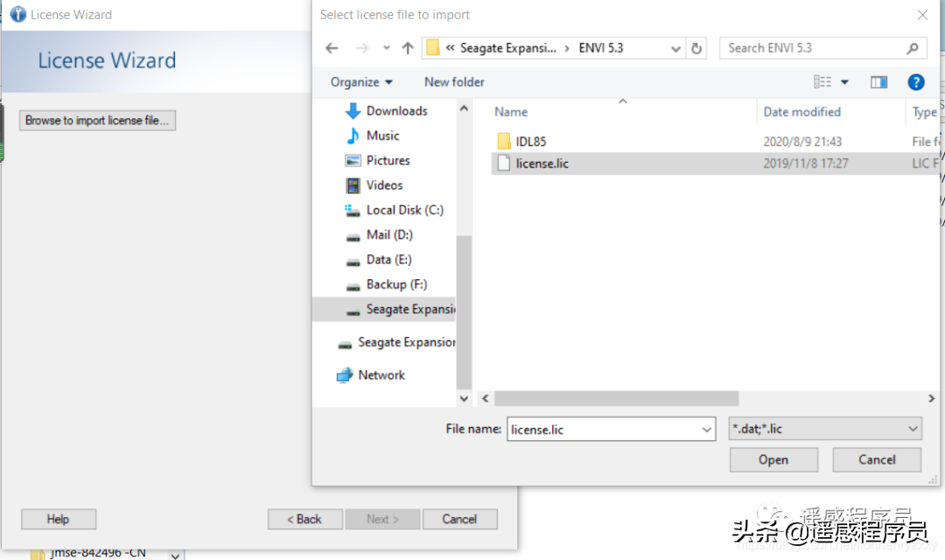Navigate back to the previous folder
Screen dimensions: 945x560
[331, 48]
